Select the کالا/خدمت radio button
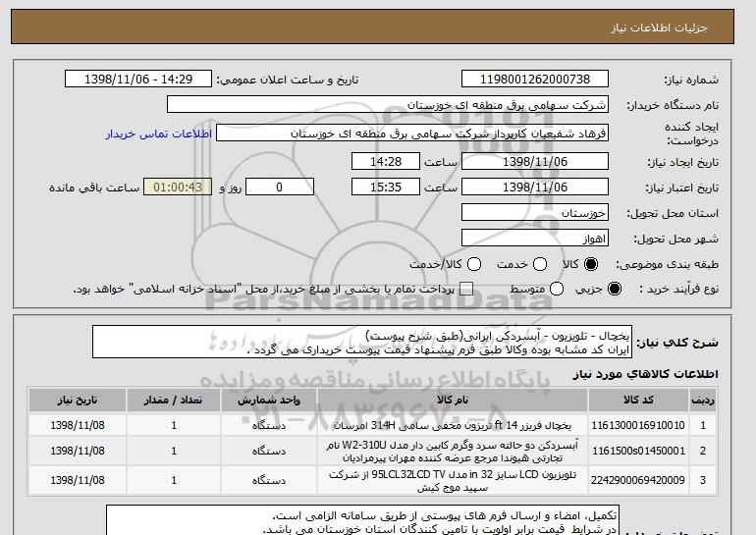 pos(474,264)
